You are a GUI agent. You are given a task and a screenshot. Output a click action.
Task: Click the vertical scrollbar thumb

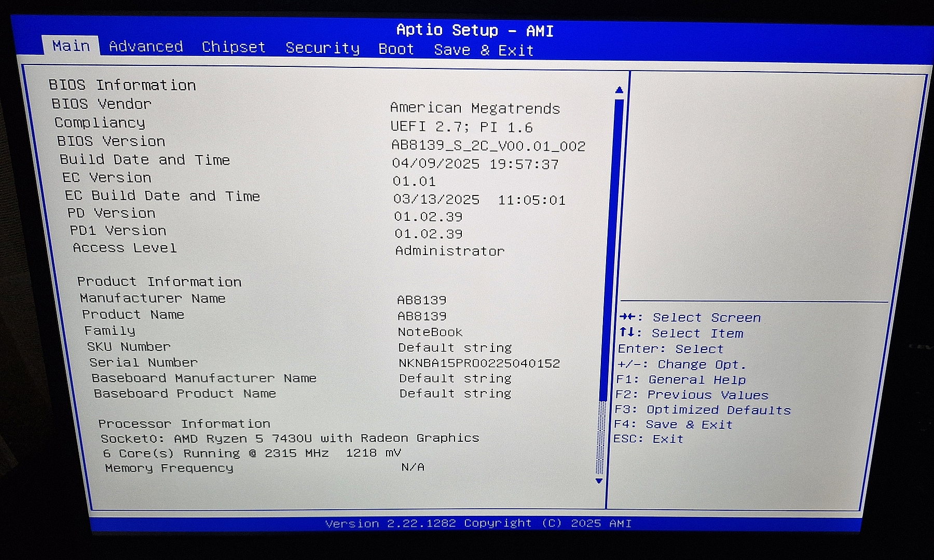click(x=610, y=249)
